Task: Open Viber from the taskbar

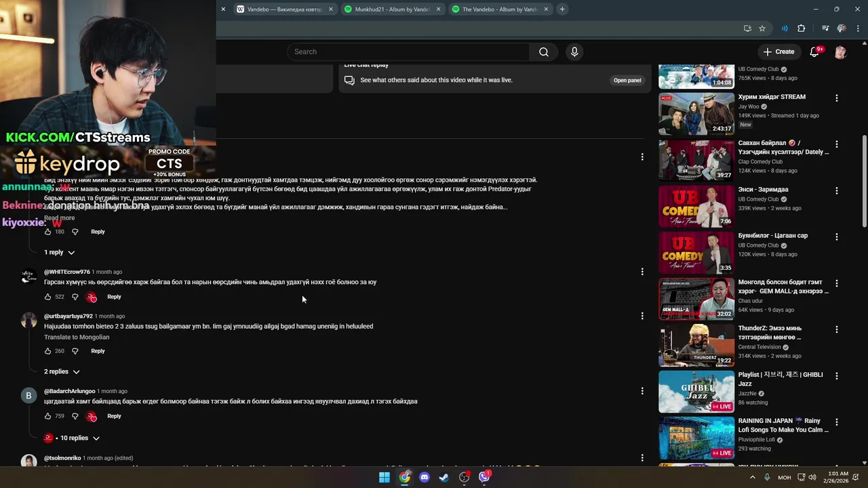Action: click(x=484, y=477)
